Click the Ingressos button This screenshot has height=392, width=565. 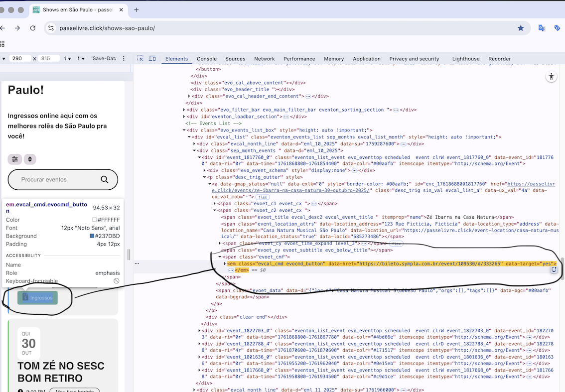(x=38, y=298)
